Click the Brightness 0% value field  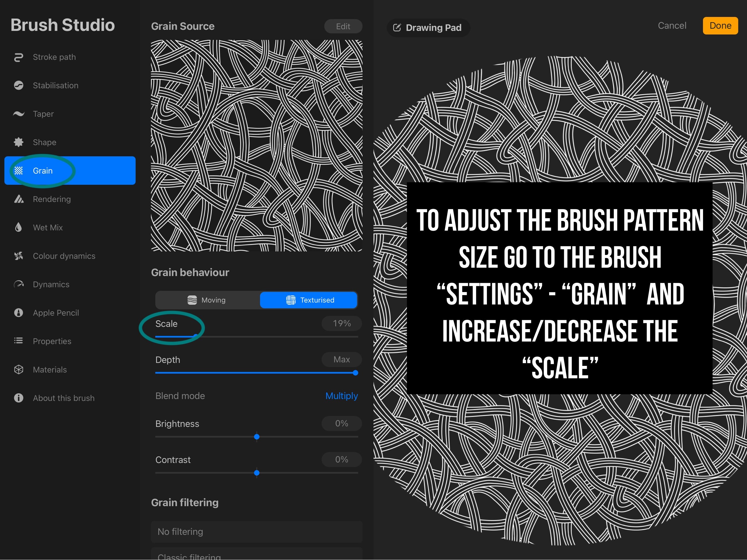tap(342, 423)
